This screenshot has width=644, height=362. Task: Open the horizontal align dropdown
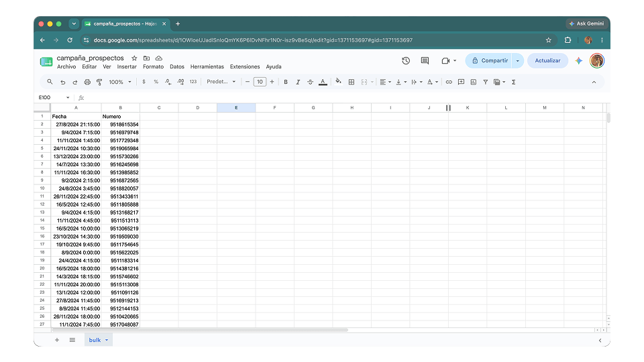385,82
